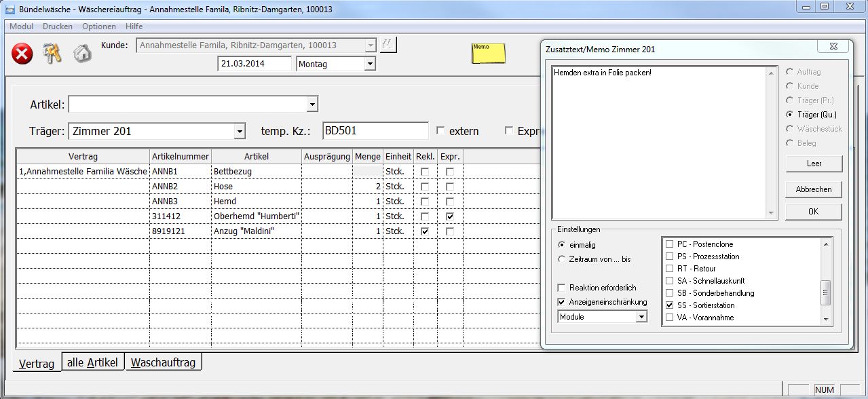Enable the Reaktion erforderlich checkbox
Image resolution: width=868 pixels, height=399 pixels.
point(561,288)
